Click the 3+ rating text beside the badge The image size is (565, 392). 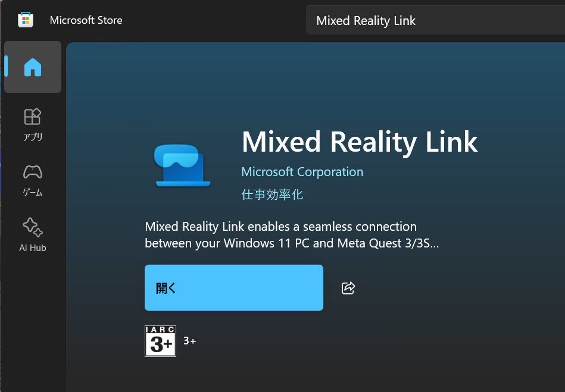click(x=189, y=341)
